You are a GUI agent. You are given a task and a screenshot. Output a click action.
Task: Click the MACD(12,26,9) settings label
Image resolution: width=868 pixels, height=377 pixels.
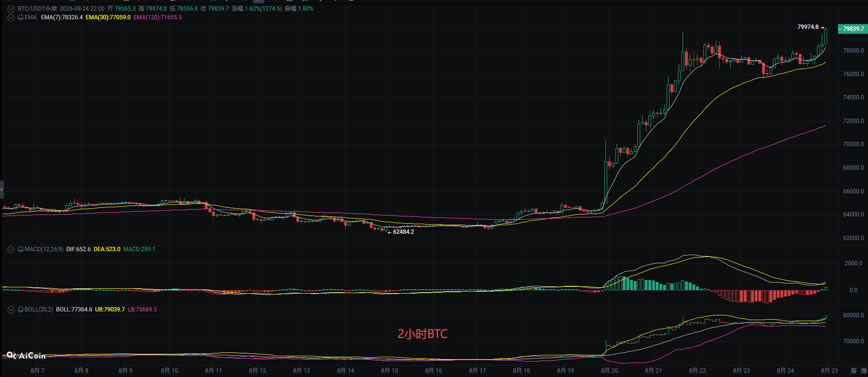(44, 249)
